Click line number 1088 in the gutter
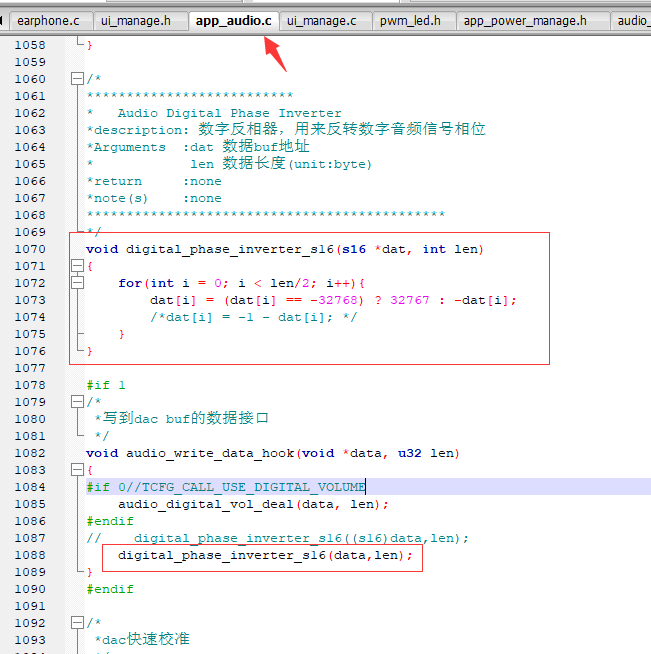Image resolution: width=651 pixels, height=654 pixels. pyautogui.click(x=30, y=555)
